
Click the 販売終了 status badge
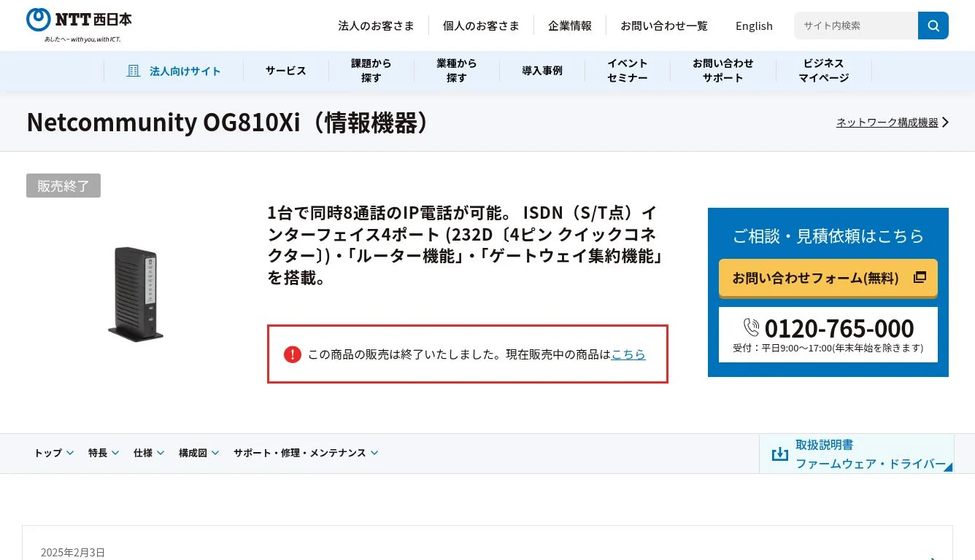[63, 186]
